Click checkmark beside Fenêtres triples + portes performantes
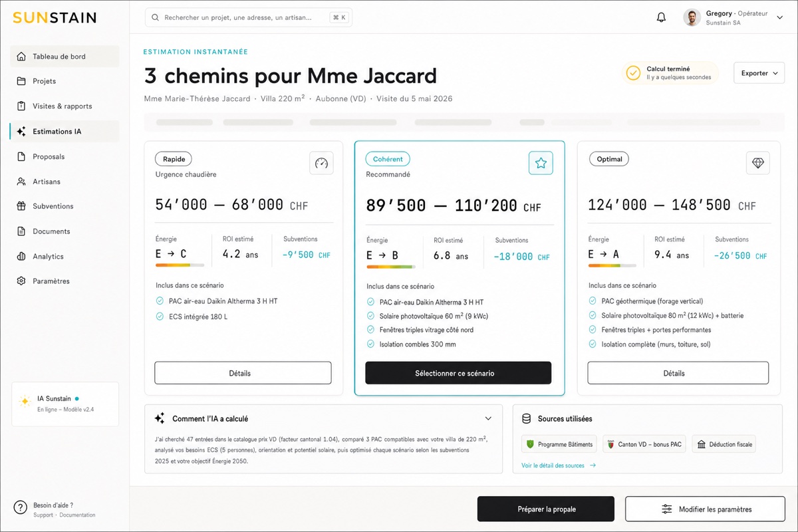Image resolution: width=798 pixels, height=532 pixels. (x=593, y=330)
